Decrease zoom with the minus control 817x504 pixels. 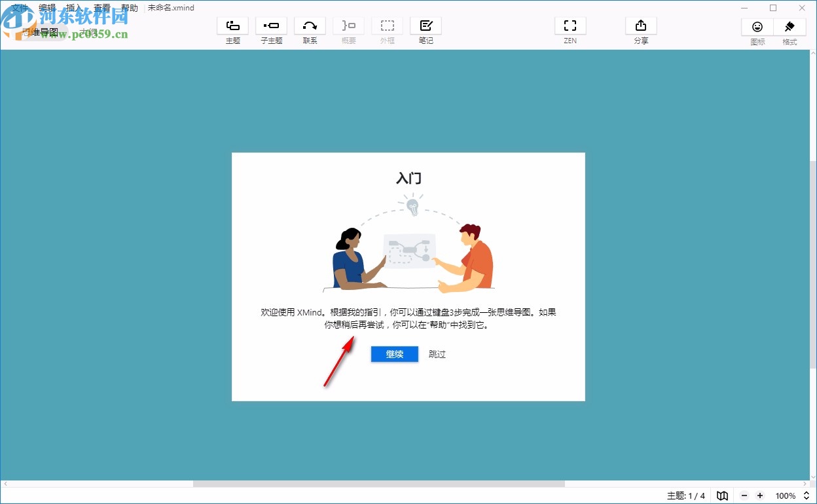click(745, 495)
